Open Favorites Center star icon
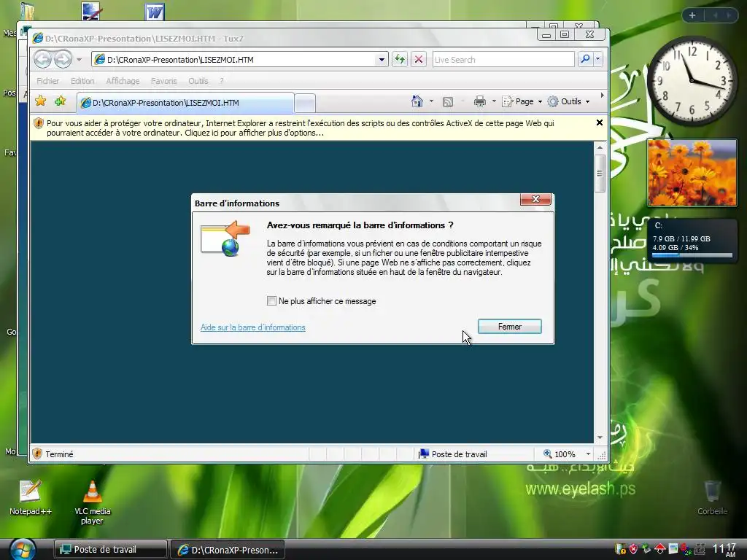The image size is (747, 560). click(x=41, y=101)
